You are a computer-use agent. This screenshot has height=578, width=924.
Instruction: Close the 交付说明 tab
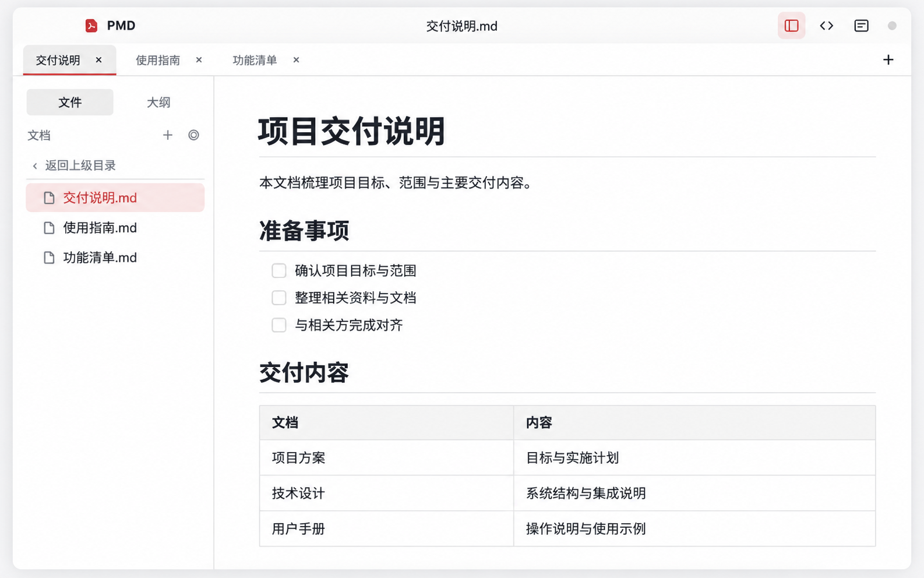pos(98,60)
